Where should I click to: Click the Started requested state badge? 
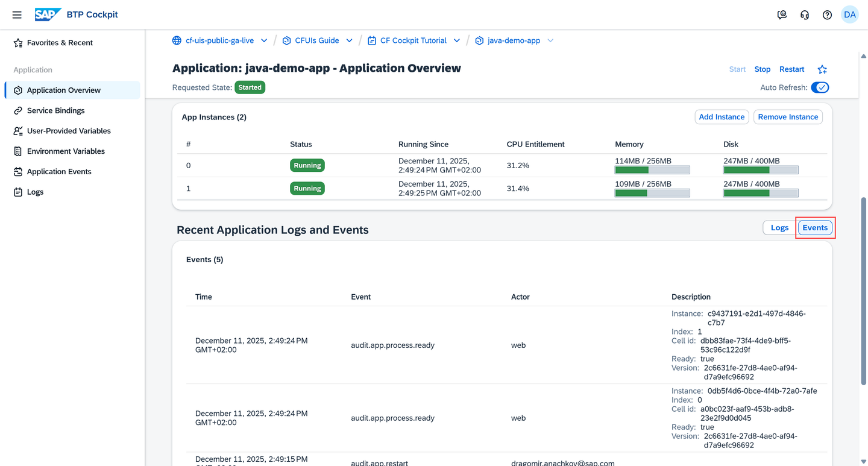point(250,87)
